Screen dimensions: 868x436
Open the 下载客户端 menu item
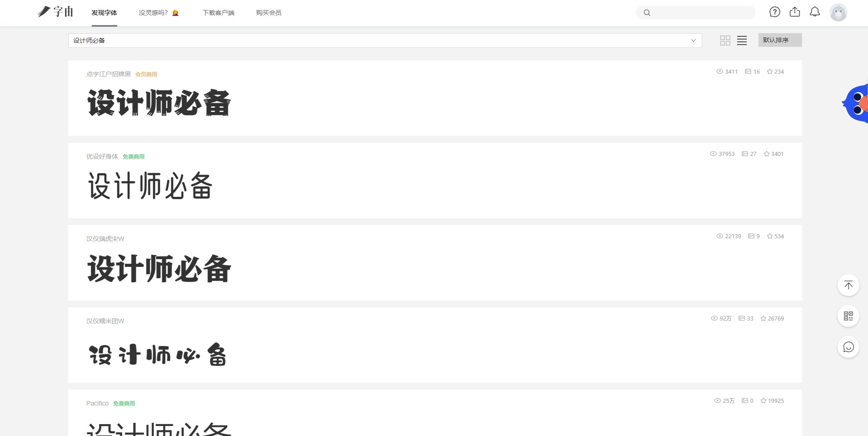pos(219,13)
